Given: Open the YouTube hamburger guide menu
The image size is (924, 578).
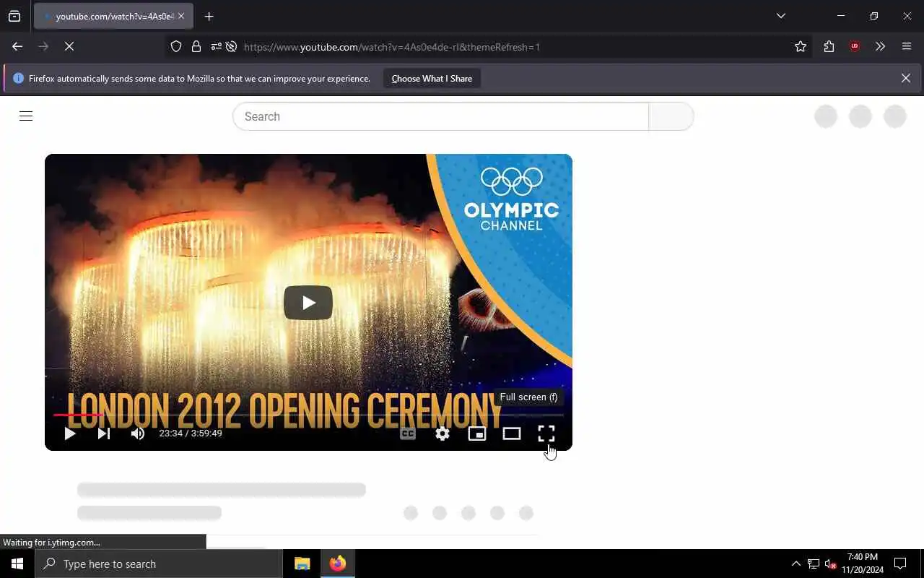Looking at the screenshot, I should pos(26,116).
